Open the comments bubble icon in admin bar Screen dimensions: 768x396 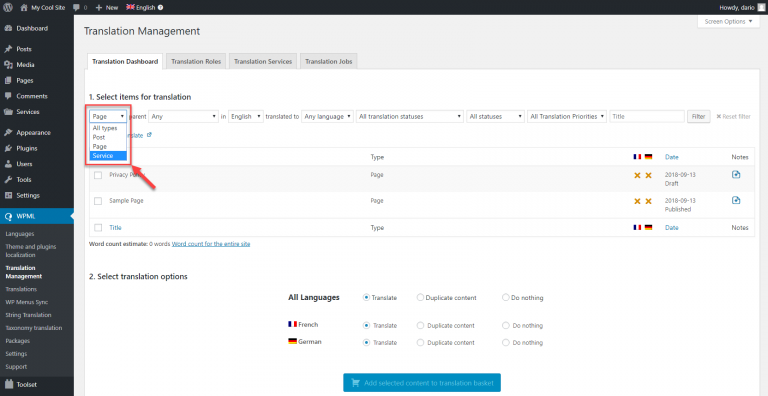[x=76, y=7]
